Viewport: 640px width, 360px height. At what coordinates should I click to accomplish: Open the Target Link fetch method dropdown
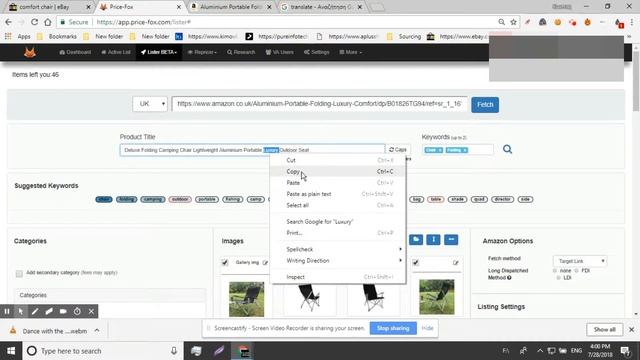(x=580, y=261)
